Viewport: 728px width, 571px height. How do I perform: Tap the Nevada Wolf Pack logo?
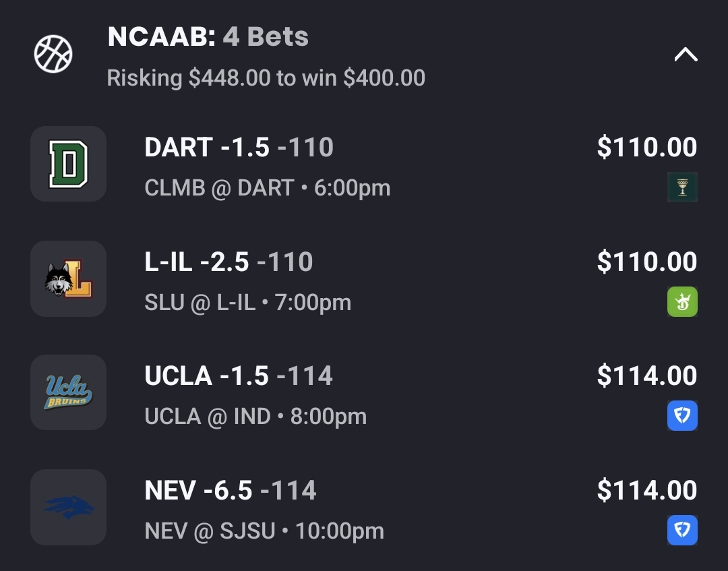pos(68,507)
